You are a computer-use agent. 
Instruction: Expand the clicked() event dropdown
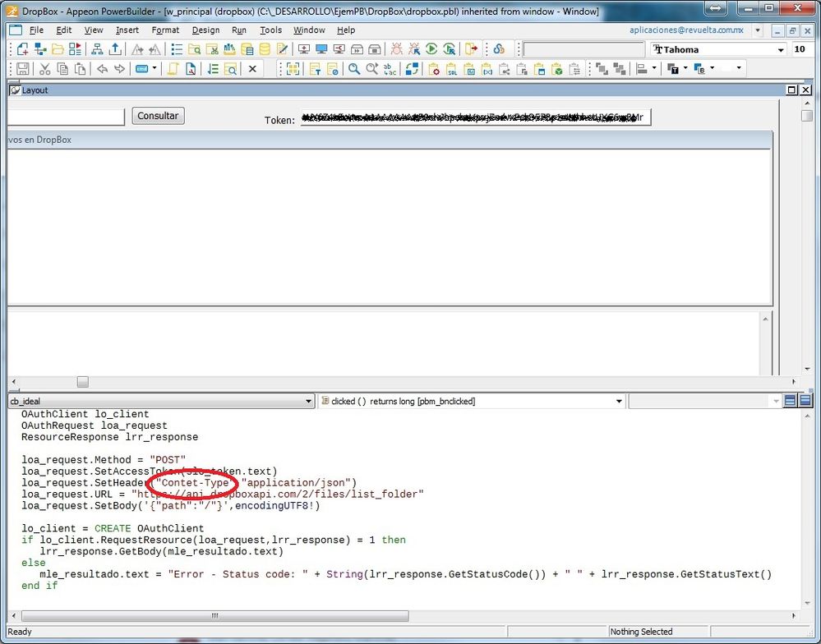[x=619, y=402]
